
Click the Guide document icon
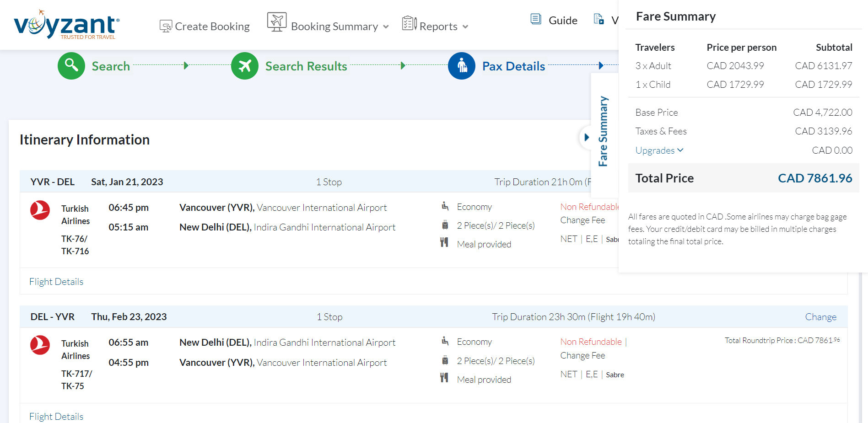(x=536, y=19)
